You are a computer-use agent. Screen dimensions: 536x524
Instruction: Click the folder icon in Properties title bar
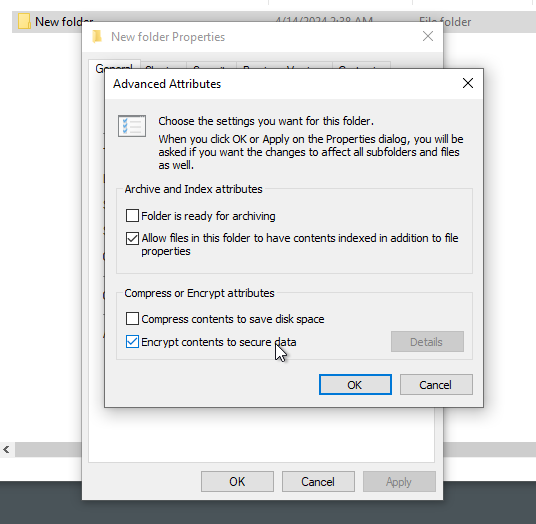[97, 36]
